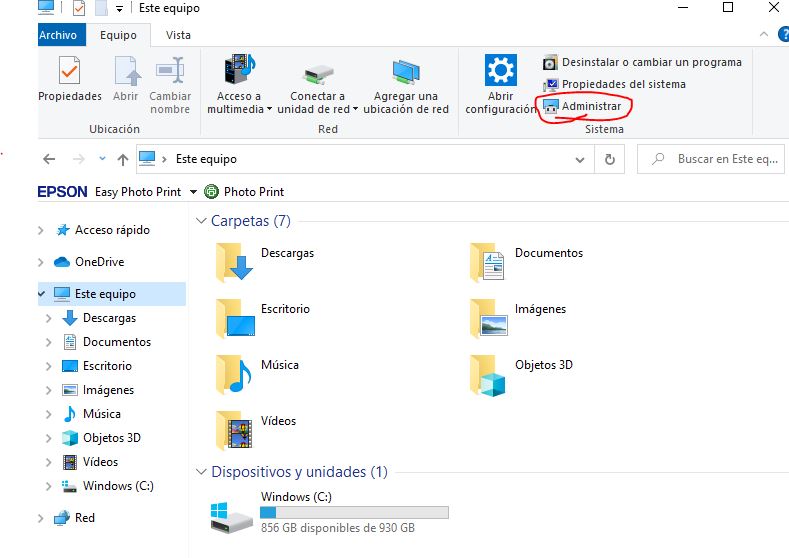Click Desinstalar o cambiar un programa

pos(642,62)
